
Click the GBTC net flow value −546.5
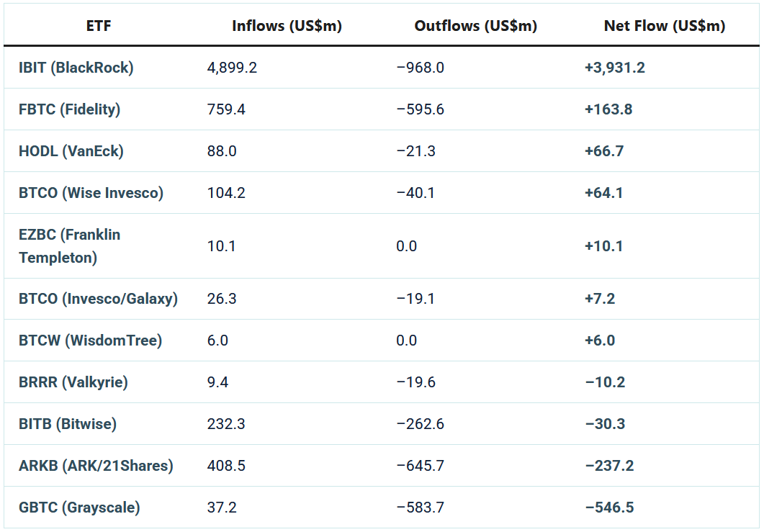point(609,507)
